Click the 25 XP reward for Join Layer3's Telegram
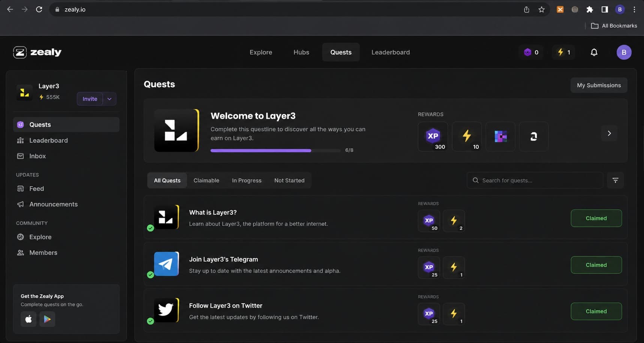644x343 pixels. click(x=429, y=268)
